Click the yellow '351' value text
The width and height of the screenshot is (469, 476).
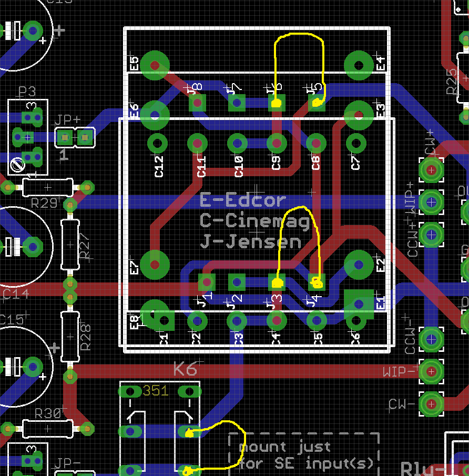[156, 391]
